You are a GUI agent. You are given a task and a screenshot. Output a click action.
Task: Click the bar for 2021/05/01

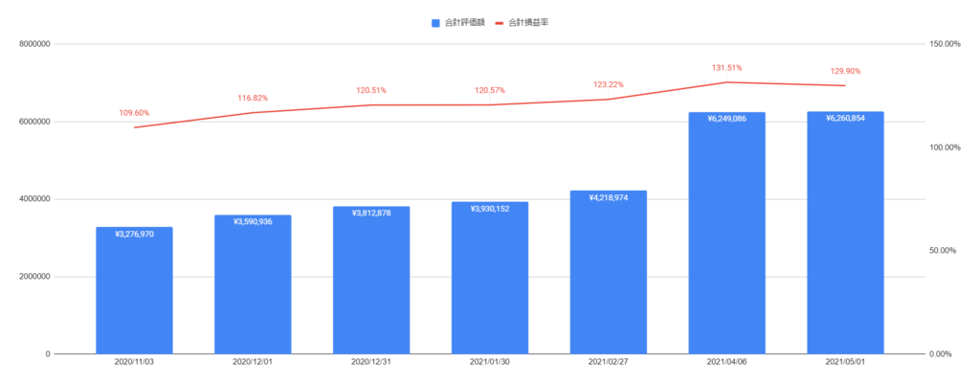coord(846,233)
